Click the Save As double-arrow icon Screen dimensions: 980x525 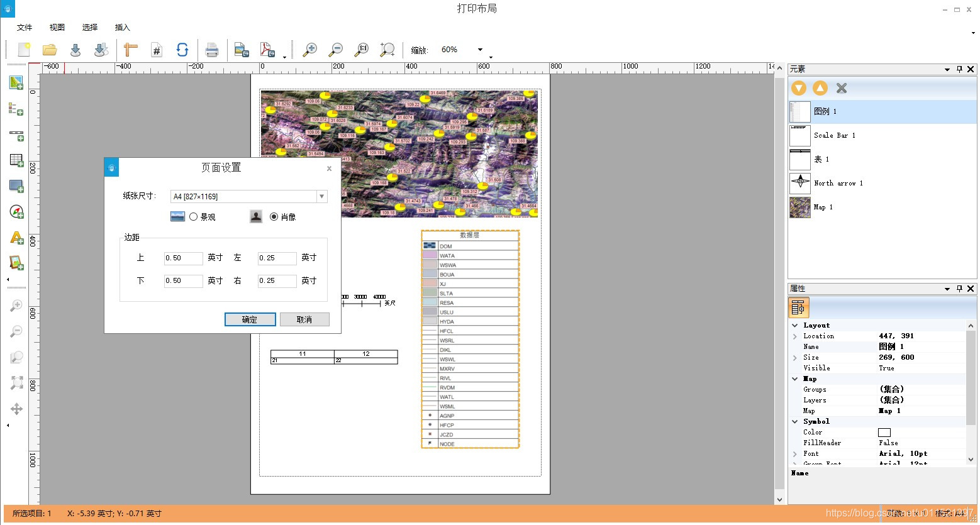101,50
